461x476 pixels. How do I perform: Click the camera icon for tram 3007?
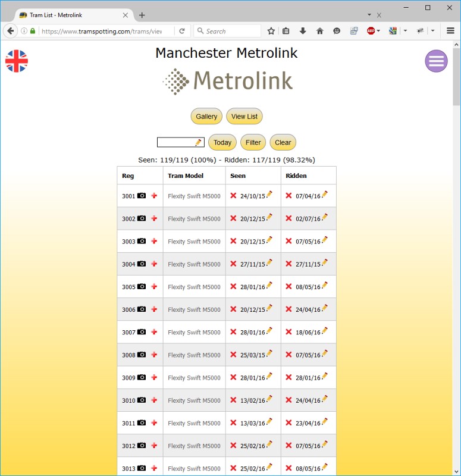tap(142, 332)
